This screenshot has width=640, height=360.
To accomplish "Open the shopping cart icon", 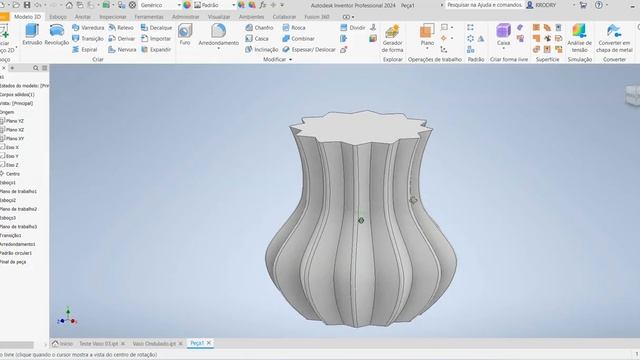I will tap(583, 5).
